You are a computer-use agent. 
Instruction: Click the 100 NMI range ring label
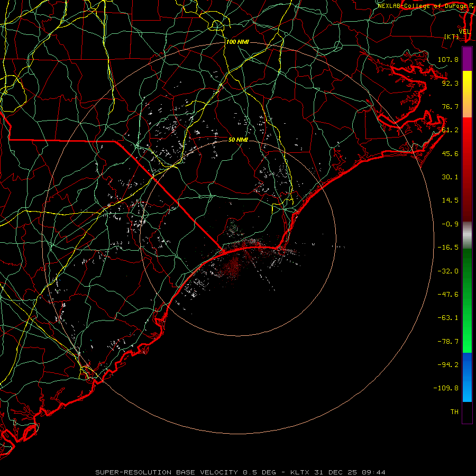pyautogui.click(x=237, y=42)
